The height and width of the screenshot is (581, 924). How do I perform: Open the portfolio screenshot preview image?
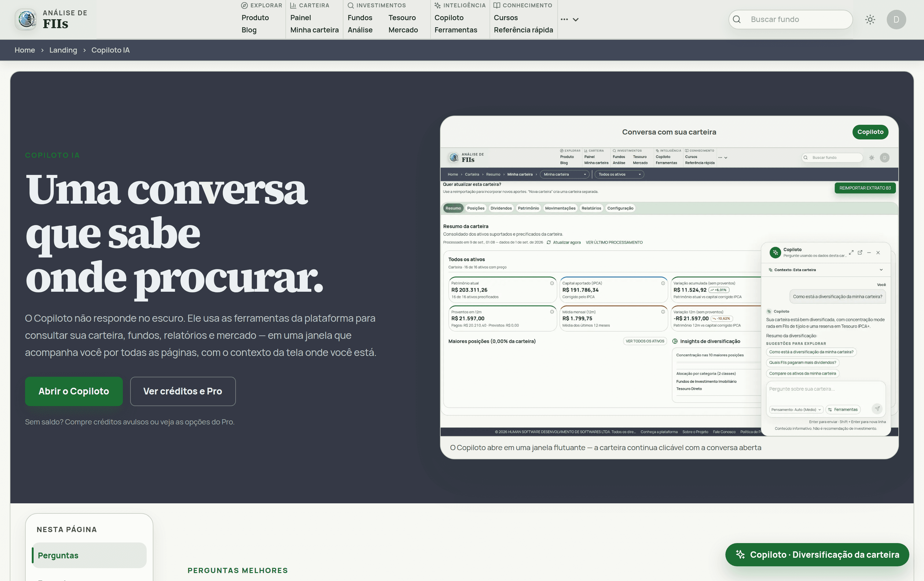pos(669,292)
